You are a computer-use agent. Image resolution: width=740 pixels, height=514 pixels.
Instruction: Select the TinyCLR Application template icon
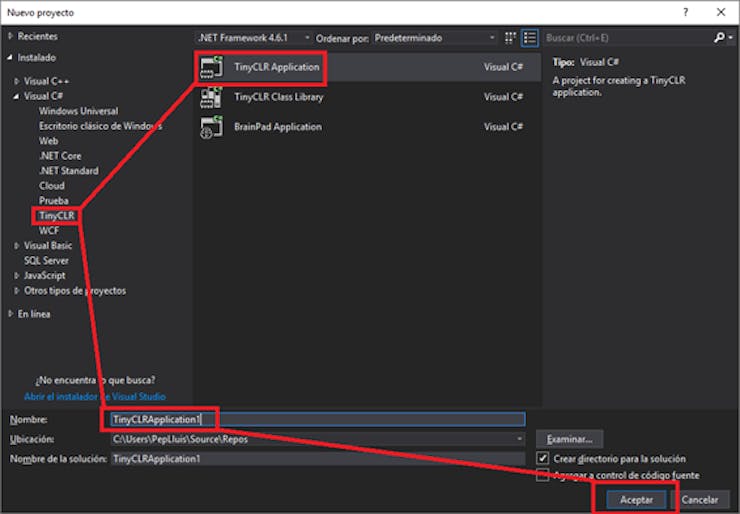tap(211, 67)
